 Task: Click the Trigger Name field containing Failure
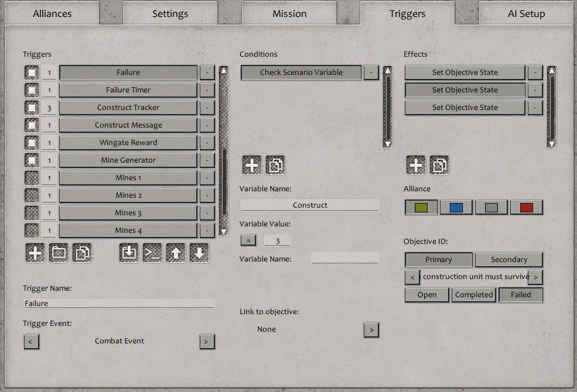(120, 303)
